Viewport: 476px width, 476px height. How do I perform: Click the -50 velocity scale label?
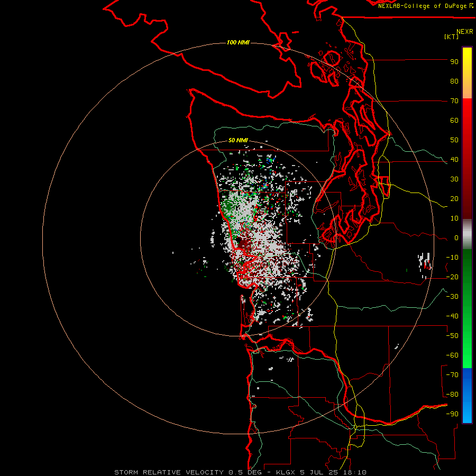[452, 336]
